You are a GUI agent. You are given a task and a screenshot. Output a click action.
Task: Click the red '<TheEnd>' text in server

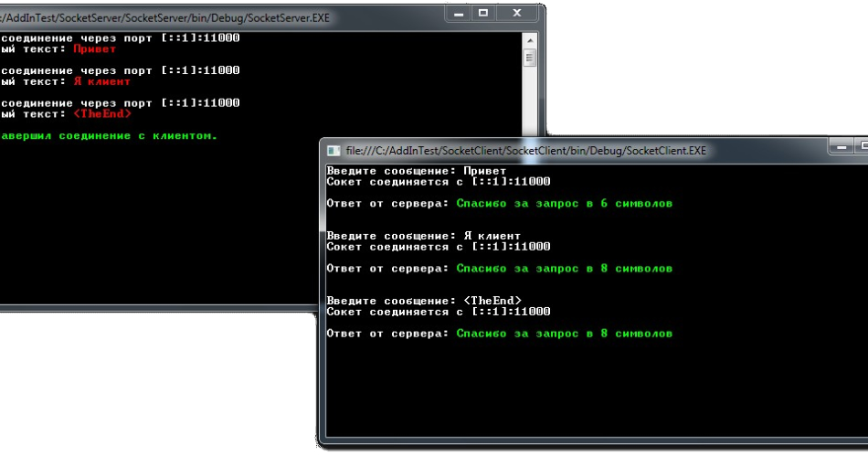pyautogui.click(x=101, y=114)
